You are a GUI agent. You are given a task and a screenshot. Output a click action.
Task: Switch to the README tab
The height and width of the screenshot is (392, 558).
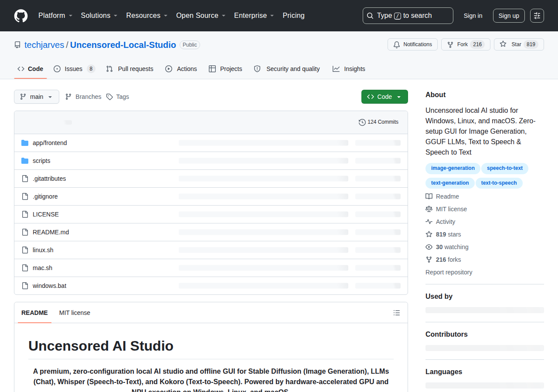[34, 313]
